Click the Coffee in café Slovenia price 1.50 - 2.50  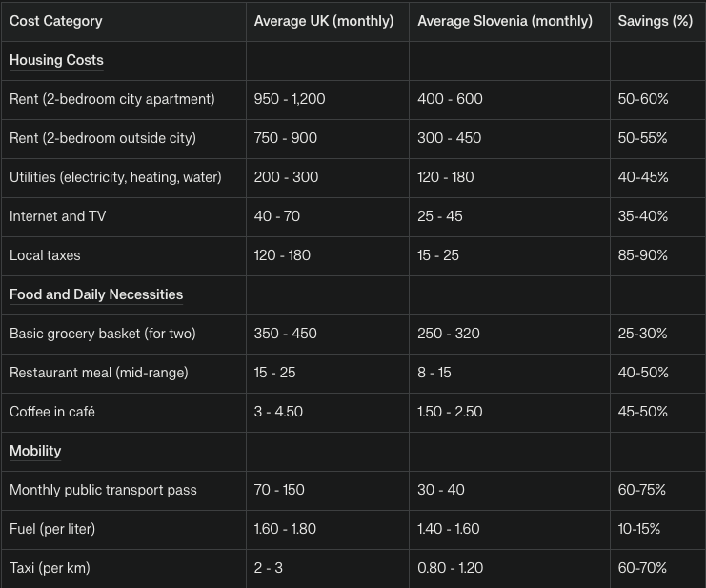click(450, 412)
